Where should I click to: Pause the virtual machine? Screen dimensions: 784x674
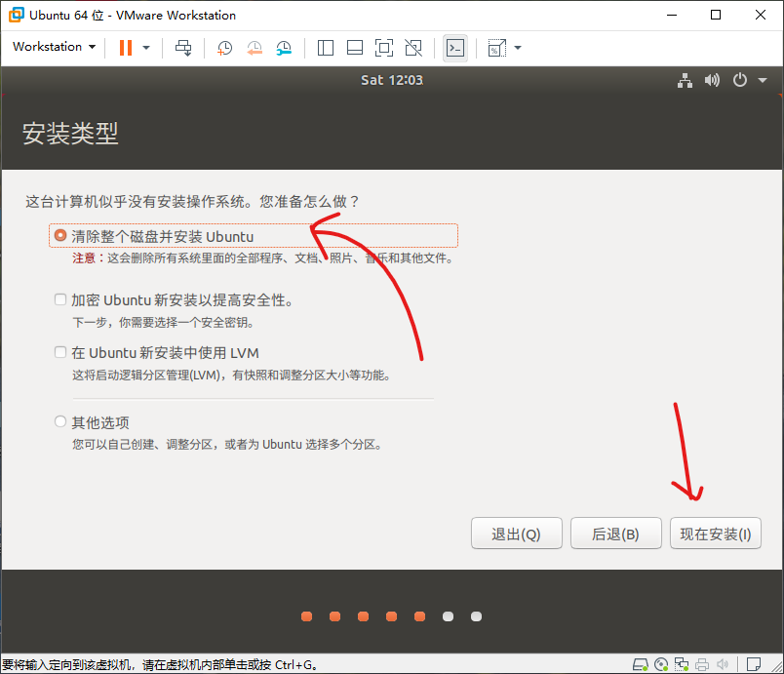pos(126,48)
